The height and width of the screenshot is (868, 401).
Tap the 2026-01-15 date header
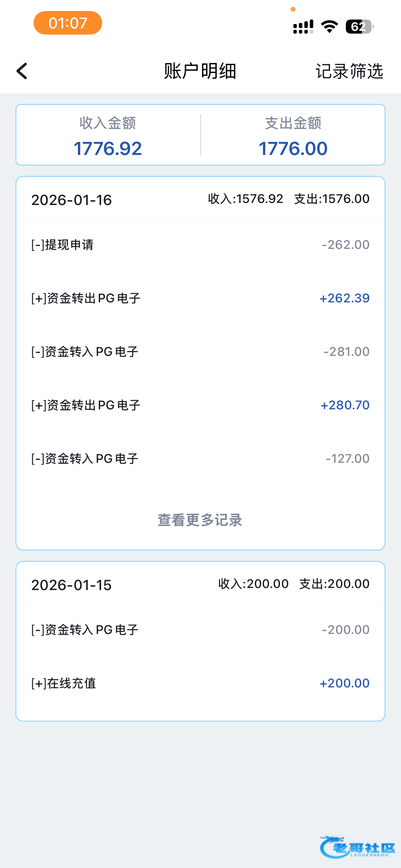(x=72, y=585)
